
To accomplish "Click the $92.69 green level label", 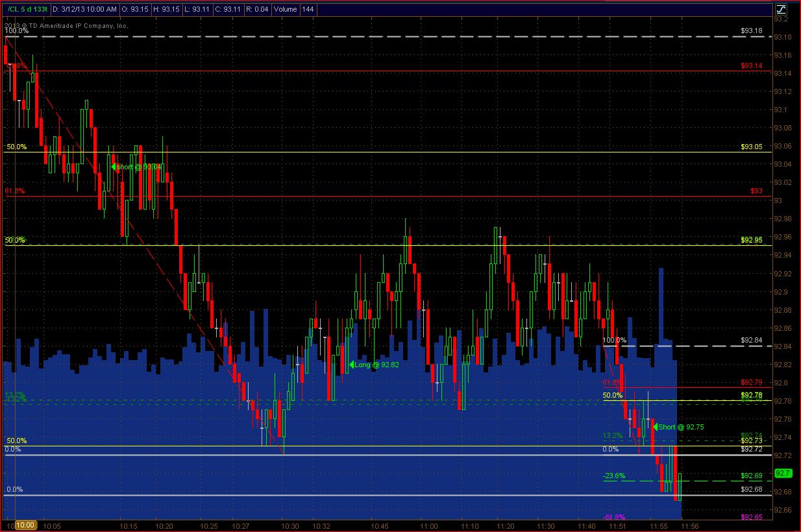I will 752,476.
